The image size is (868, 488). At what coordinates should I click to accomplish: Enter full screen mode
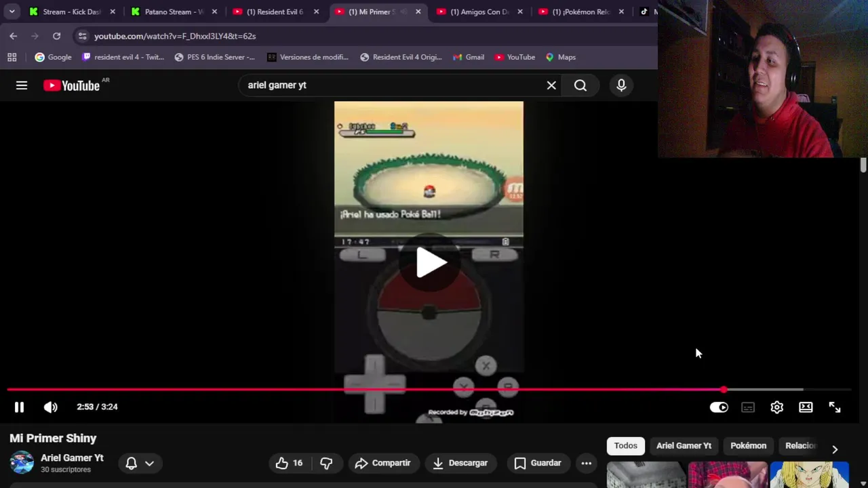coord(835,407)
